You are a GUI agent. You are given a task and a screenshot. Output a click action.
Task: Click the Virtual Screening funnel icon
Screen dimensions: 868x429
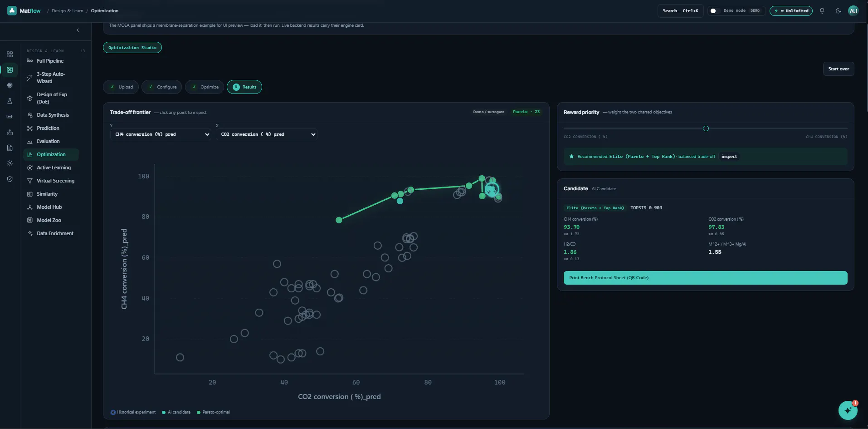coord(30,181)
